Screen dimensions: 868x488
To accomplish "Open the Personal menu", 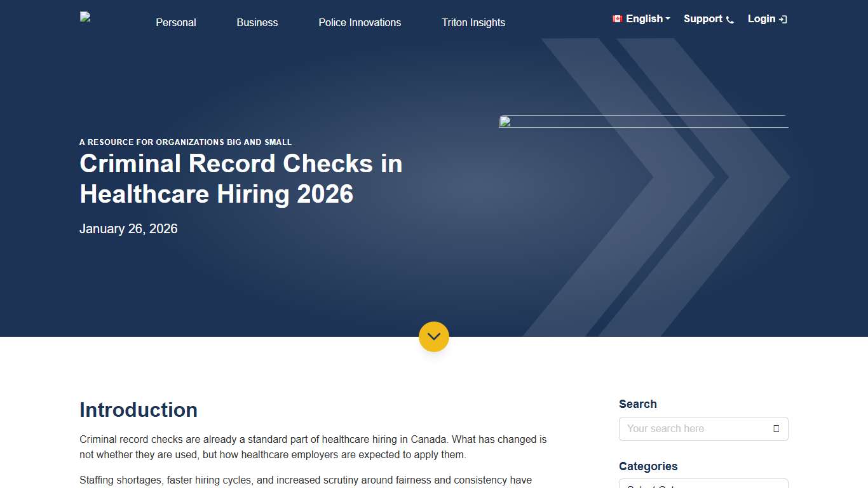I will pyautogui.click(x=175, y=22).
